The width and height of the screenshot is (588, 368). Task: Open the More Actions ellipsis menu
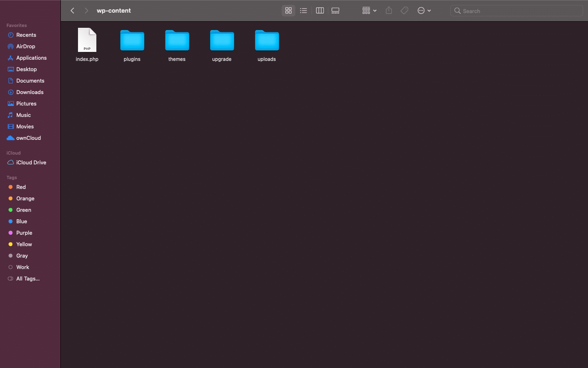tap(424, 11)
